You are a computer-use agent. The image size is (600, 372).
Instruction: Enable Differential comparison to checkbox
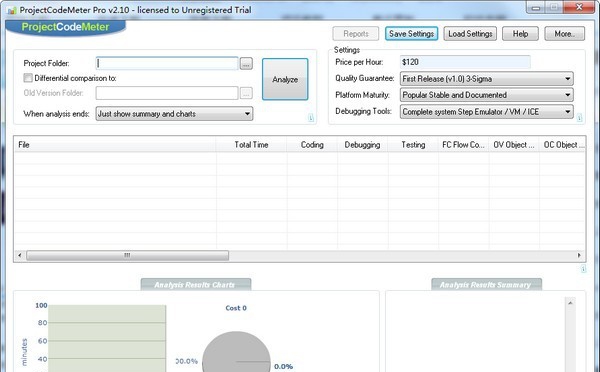[28, 78]
